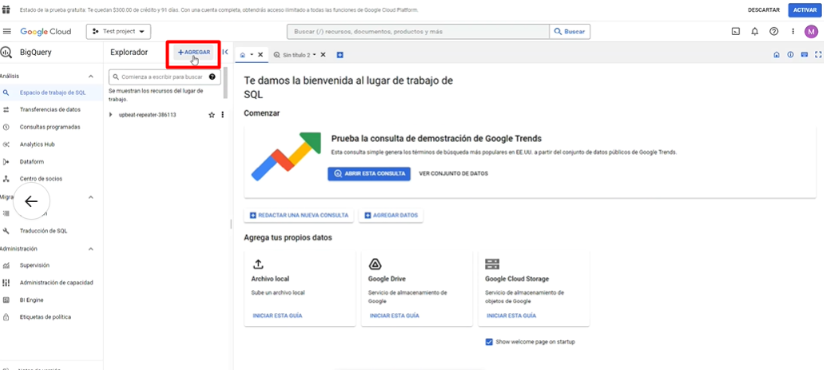The image size is (830, 390).
Task: Focus the resource search box at top
Action: [x=418, y=32]
